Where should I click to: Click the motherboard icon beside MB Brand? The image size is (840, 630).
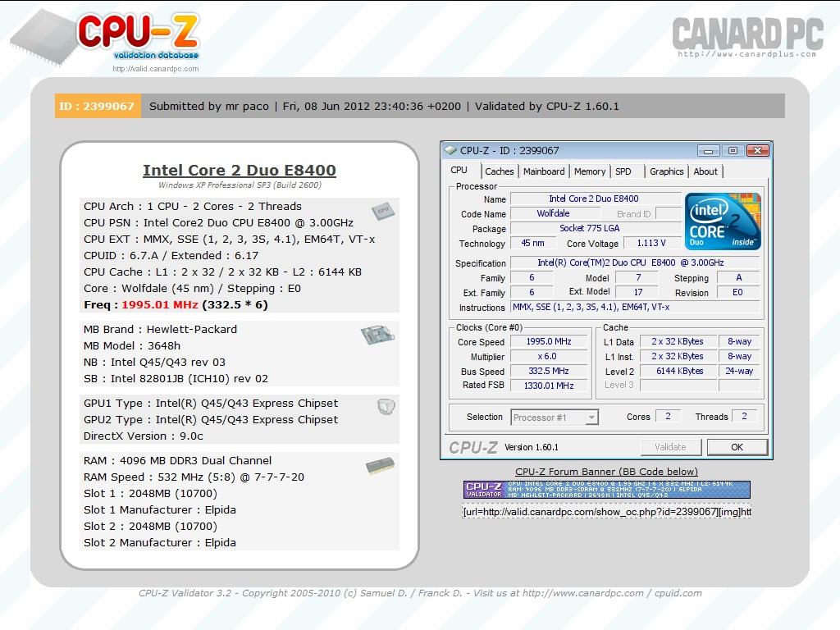(x=377, y=335)
